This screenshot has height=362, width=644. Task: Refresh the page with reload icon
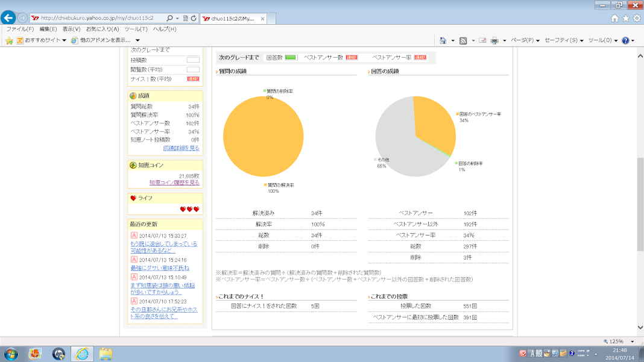tap(194, 18)
